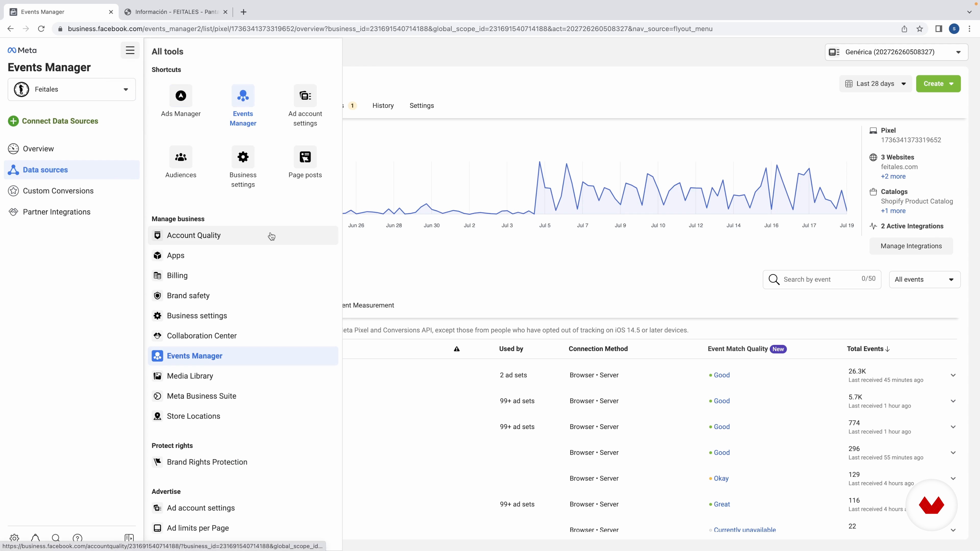Click the sidebar collapse panel icon
The height and width of the screenshot is (551, 980).
coord(129,538)
